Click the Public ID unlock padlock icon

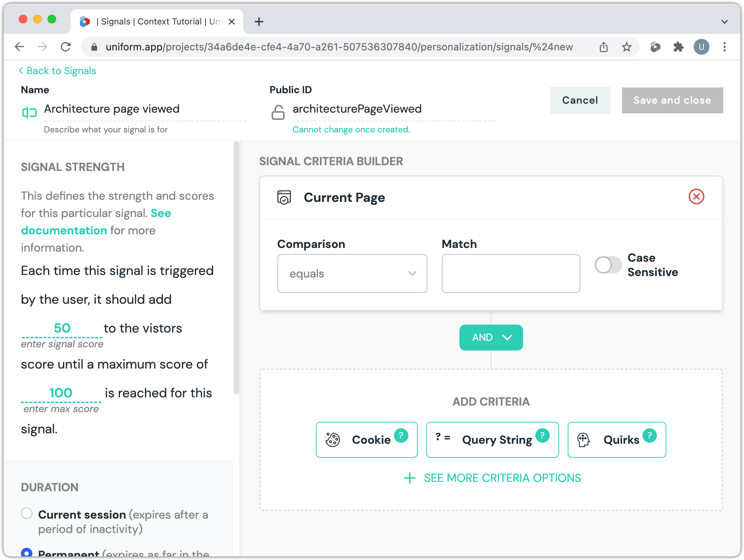[278, 112]
